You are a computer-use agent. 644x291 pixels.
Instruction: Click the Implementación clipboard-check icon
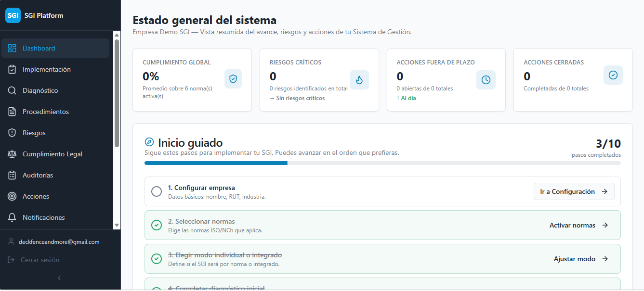pos(12,69)
